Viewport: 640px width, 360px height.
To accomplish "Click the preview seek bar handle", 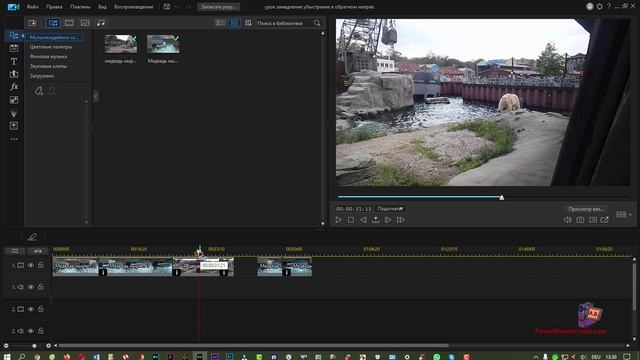I will [x=502, y=198].
